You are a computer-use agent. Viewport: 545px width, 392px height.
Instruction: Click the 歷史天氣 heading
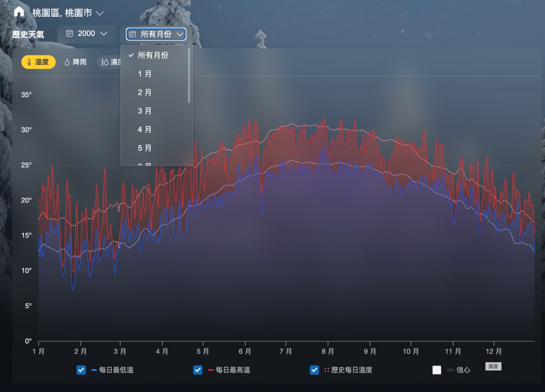point(28,35)
